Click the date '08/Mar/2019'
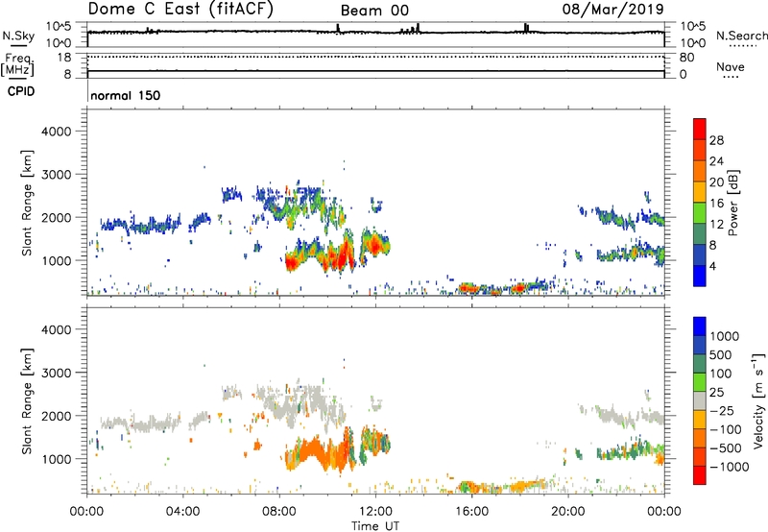The height and width of the screenshot is (532, 768). pyautogui.click(x=612, y=9)
